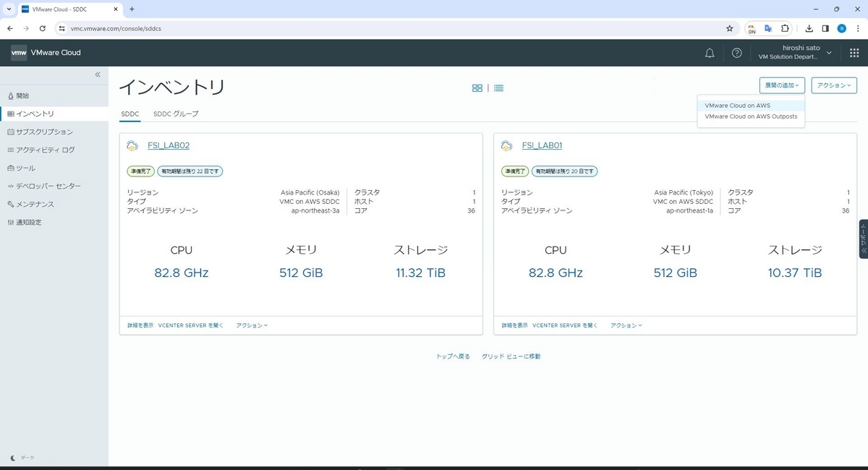Open 通知設定 in the sidebar
868x470 pixels.
54,222
